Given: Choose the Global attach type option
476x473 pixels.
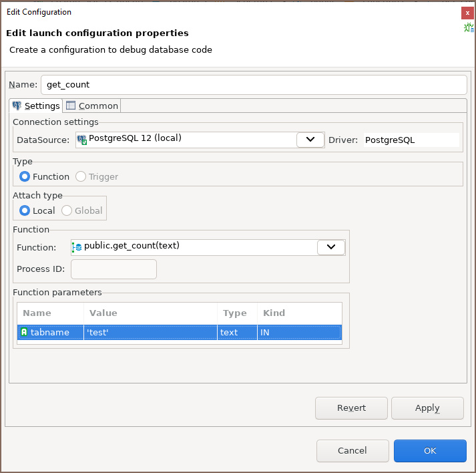Looking at the screenshot, I should click(x=67, y=210).
